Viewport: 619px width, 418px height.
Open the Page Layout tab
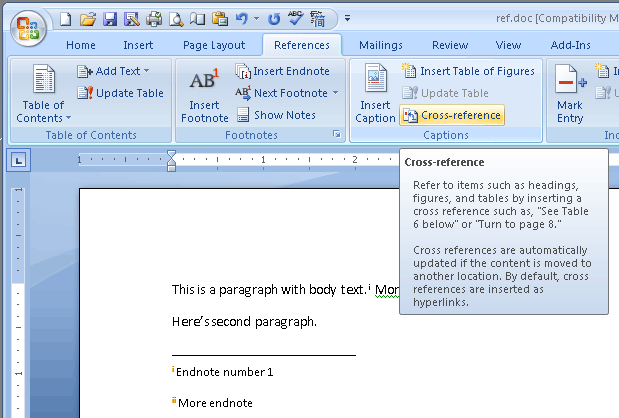pos(214,45)
